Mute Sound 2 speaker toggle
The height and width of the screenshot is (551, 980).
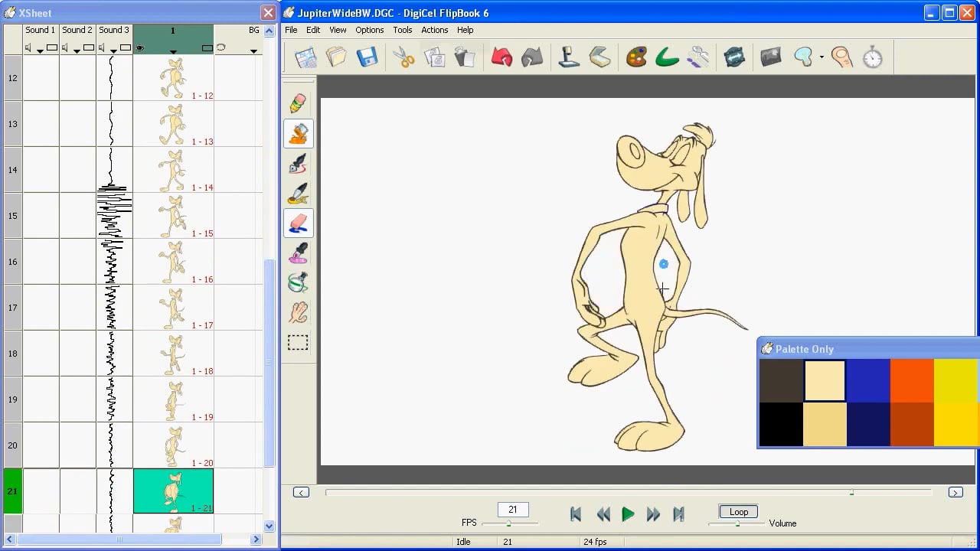(65, 48)
